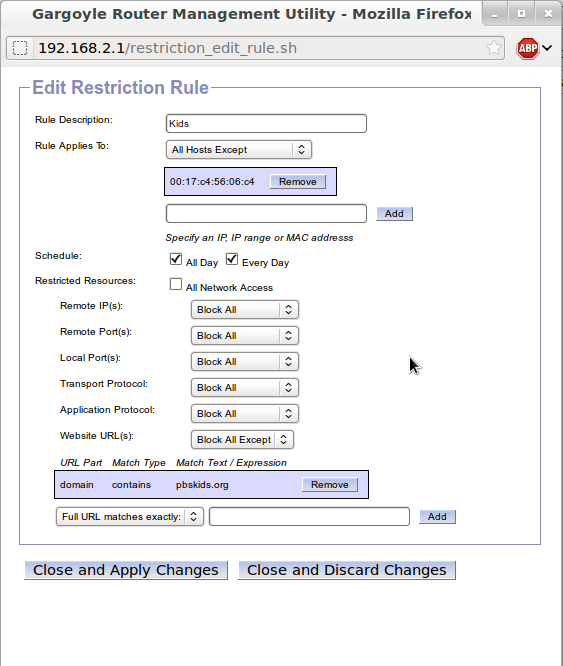
Task: Open the Website URL(s) Block All Except dropdown
Action: 242,440
